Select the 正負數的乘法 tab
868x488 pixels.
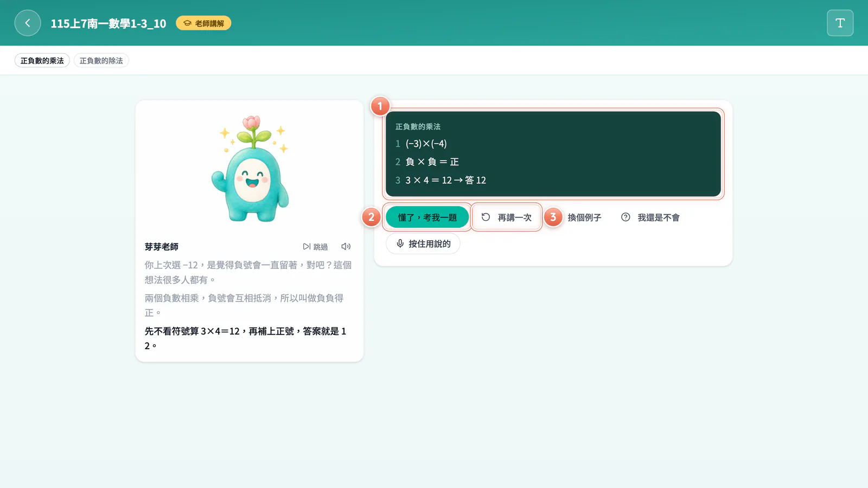click(42, 61)
